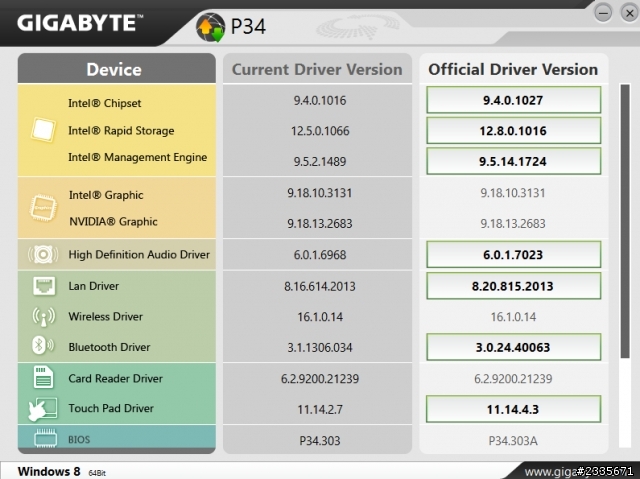Select the Card Reader Driver label
This screenshot has width=640, height=479.
coord(116,378)
